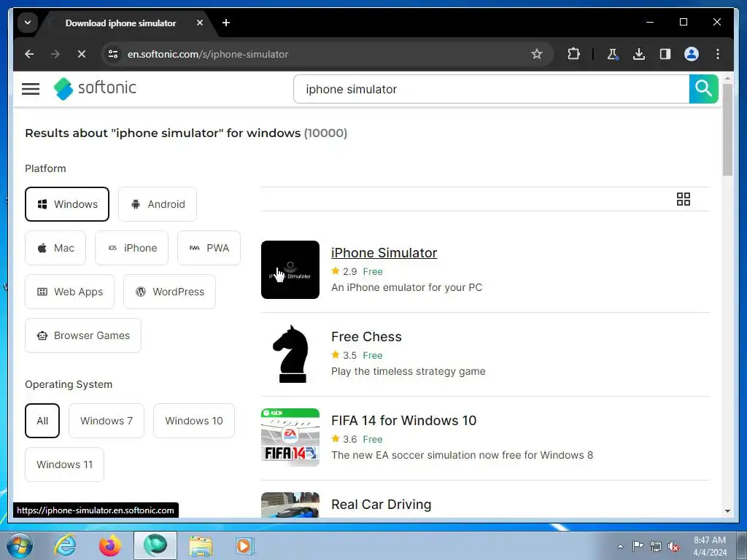Click the browser address bar URL
Screen dimensions: 747x560
208,54
